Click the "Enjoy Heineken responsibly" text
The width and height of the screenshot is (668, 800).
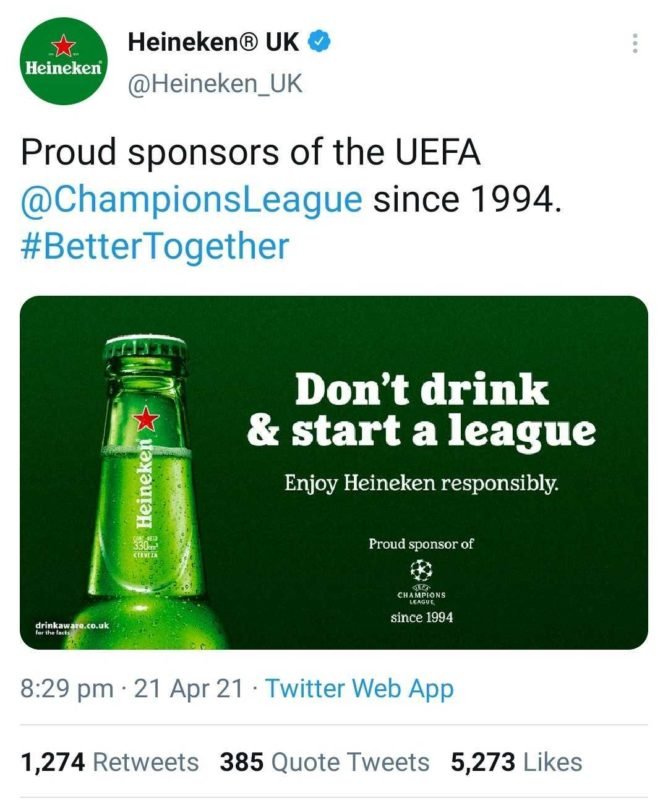(x=421, y=483)
